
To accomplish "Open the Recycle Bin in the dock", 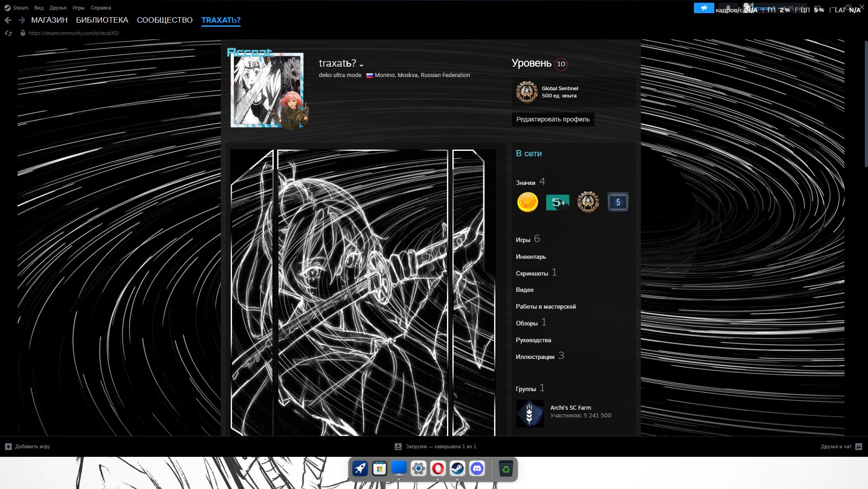I will [505, 468].
